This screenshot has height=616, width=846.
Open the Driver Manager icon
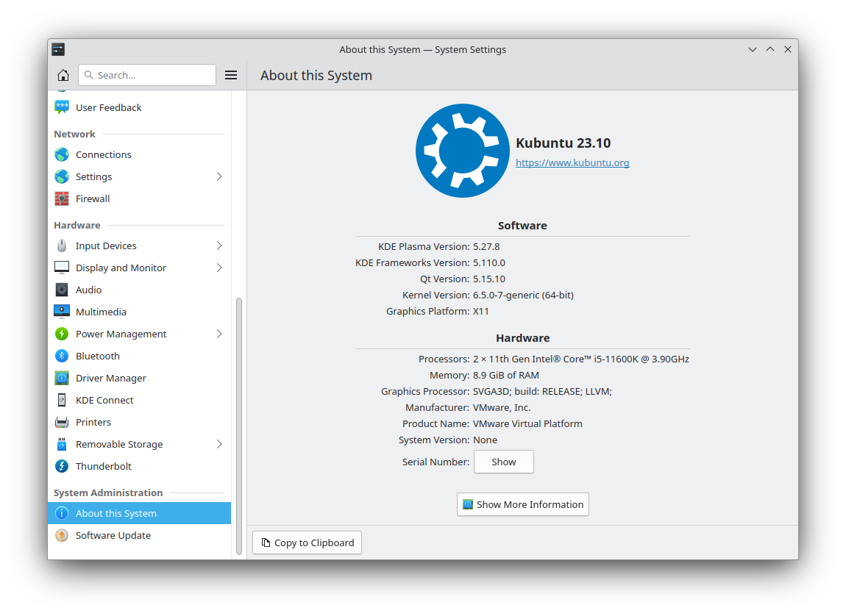coord(62,378)
